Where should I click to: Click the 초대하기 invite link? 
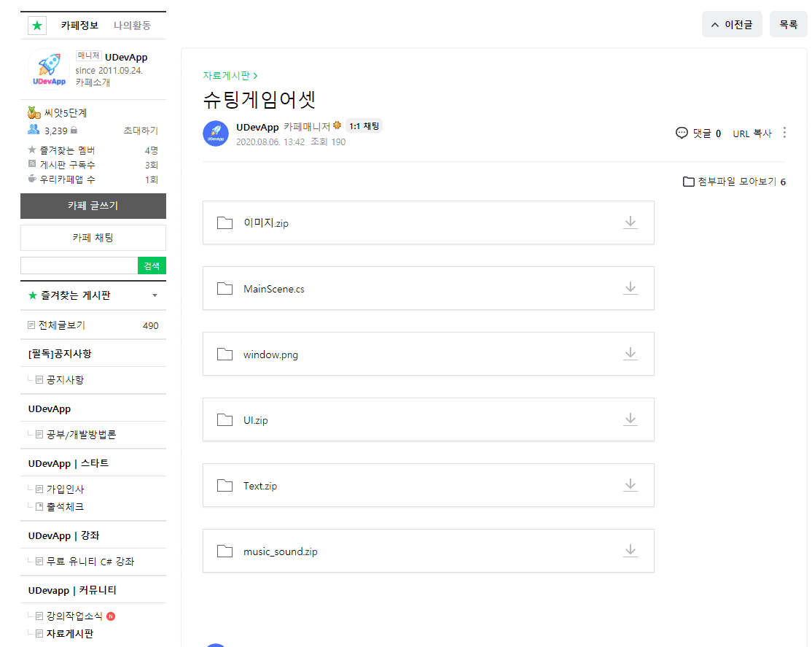(x=141, y=131)
